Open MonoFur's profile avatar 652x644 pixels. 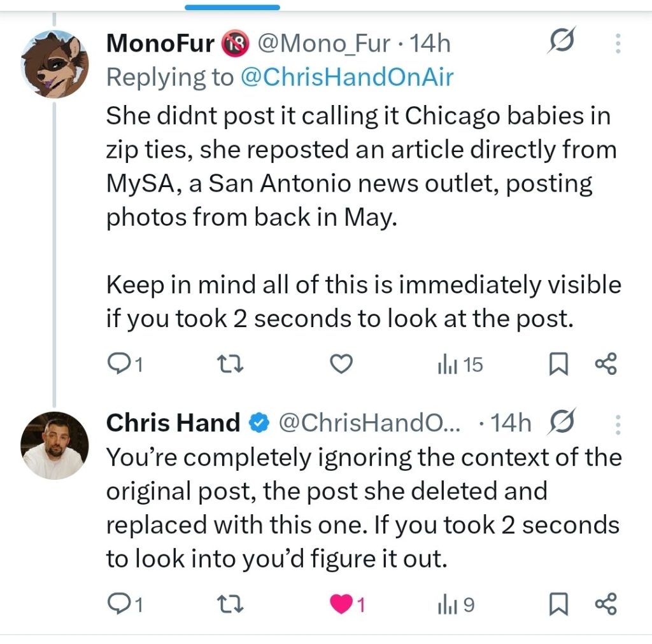(54, 63)
